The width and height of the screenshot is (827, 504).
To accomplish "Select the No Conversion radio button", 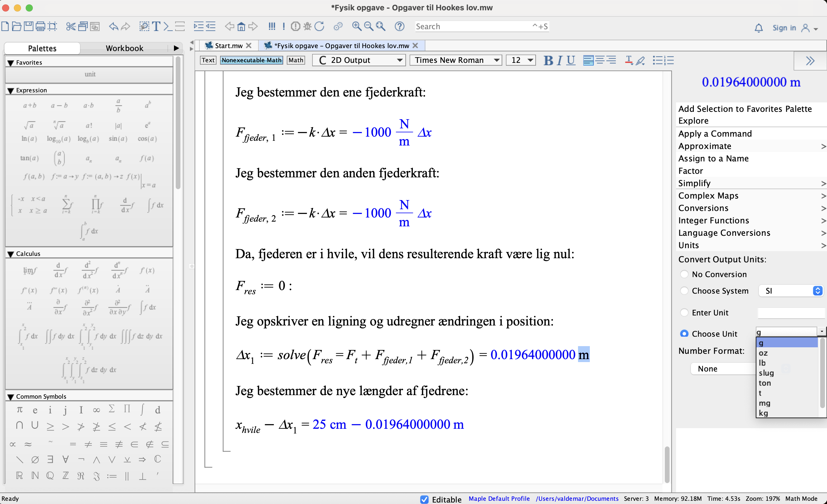I will 684,274.
